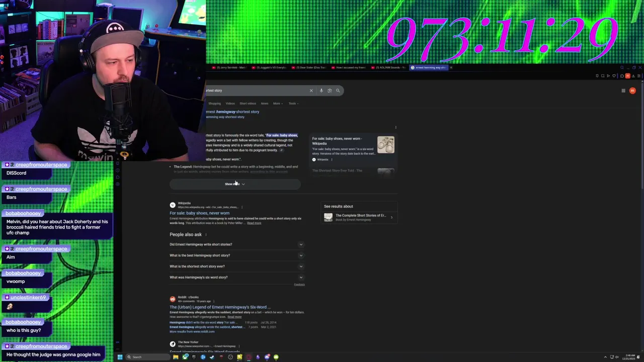Open the Google apps grid
Image resolution: width=644 pixels, height=362 pixels.
coord(623,90)
